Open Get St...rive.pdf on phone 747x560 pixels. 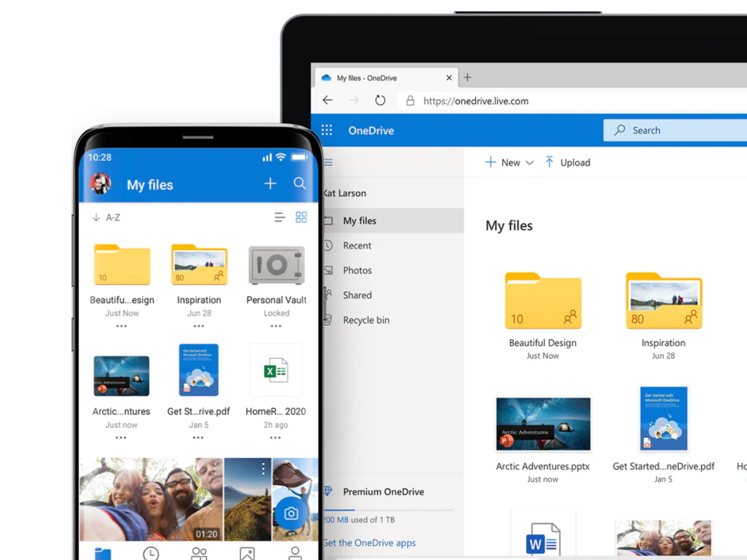199,370
